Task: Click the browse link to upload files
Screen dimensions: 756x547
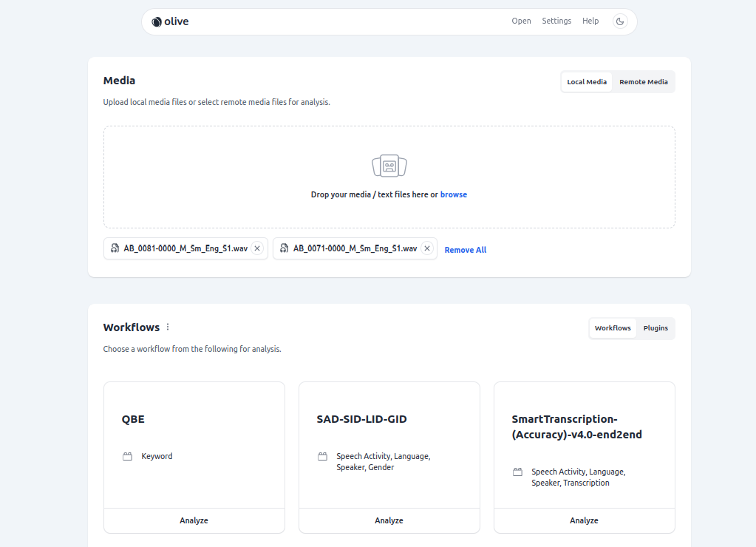Action: (453, 194)
